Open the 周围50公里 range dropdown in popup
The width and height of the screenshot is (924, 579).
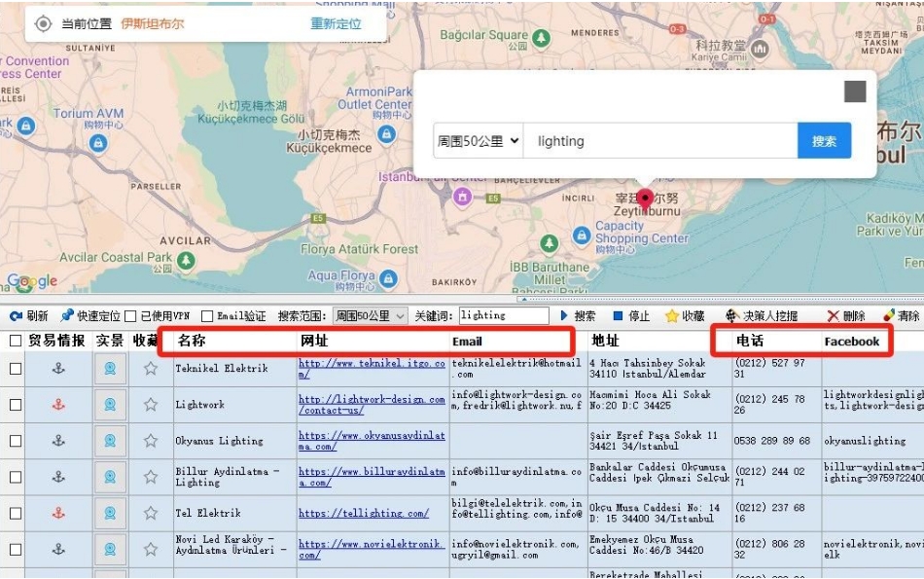[x=478, y=141]
